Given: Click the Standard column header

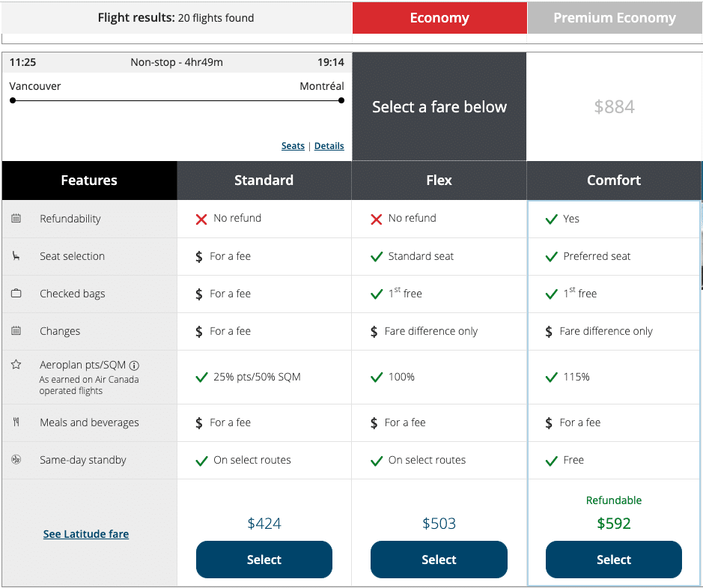Looking at the screenshot, I should [264, 181].
